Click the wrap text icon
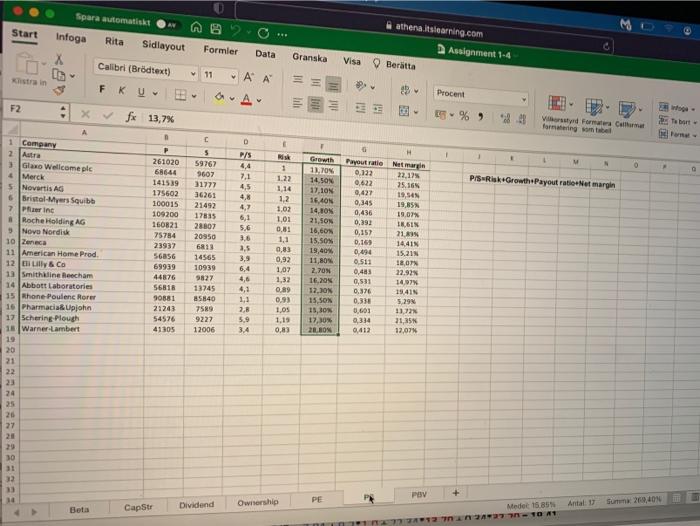The width and height of the screenshot is (700, 526). (405, 90)
